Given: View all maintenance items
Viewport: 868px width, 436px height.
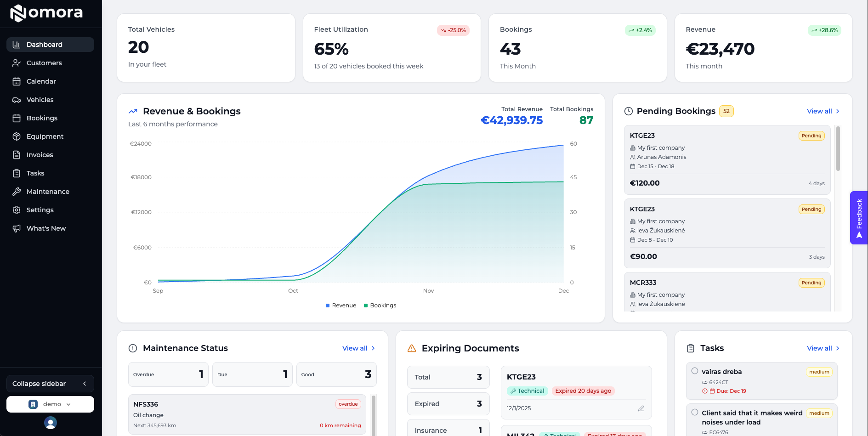Looking at the screenshot, I should [358, 348].
